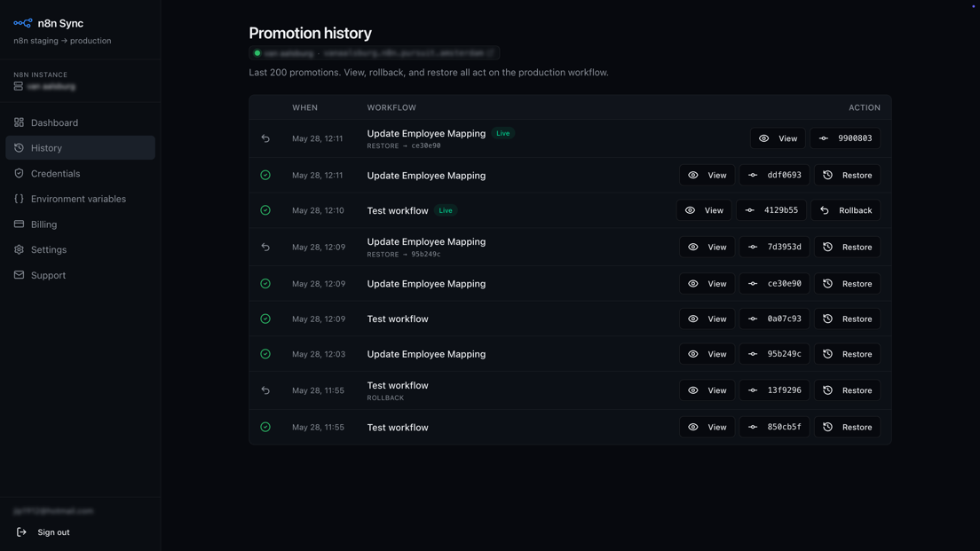Open the Dashboard page
This screenshot has width=980, height=551.
click(x=80, y=122)
